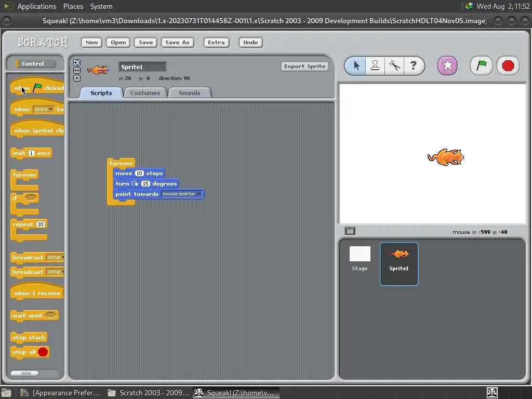
Task: Click the repeat count field in palette
Action: 41,224
